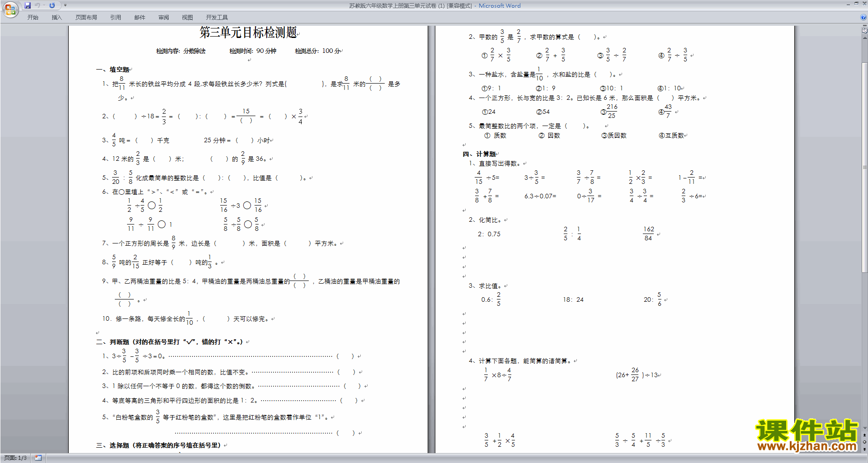Click answer option ② 因数

pos(549,136)
